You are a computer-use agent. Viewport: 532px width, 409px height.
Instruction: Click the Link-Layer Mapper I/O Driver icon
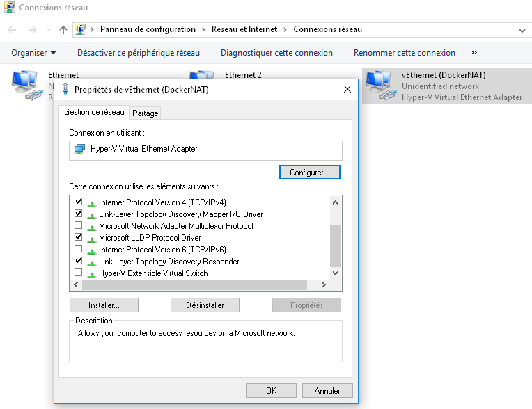pyautogui.click(x=92, y=215)
